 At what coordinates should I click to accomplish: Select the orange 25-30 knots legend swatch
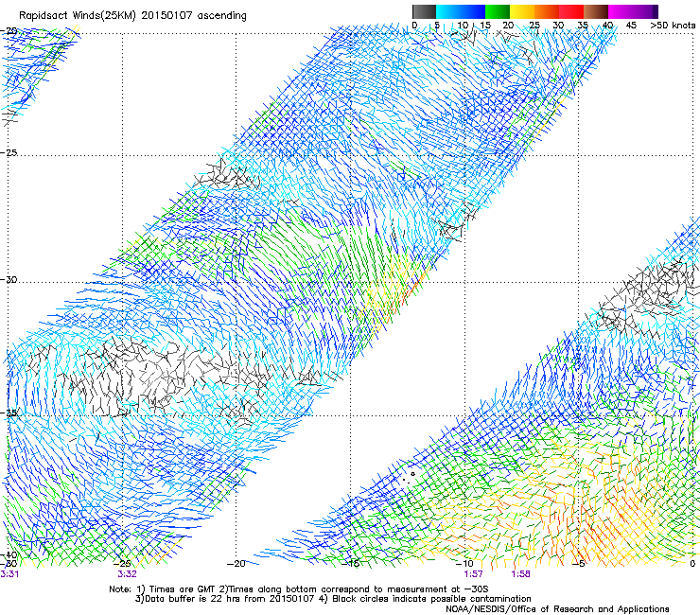click(547, 11)
